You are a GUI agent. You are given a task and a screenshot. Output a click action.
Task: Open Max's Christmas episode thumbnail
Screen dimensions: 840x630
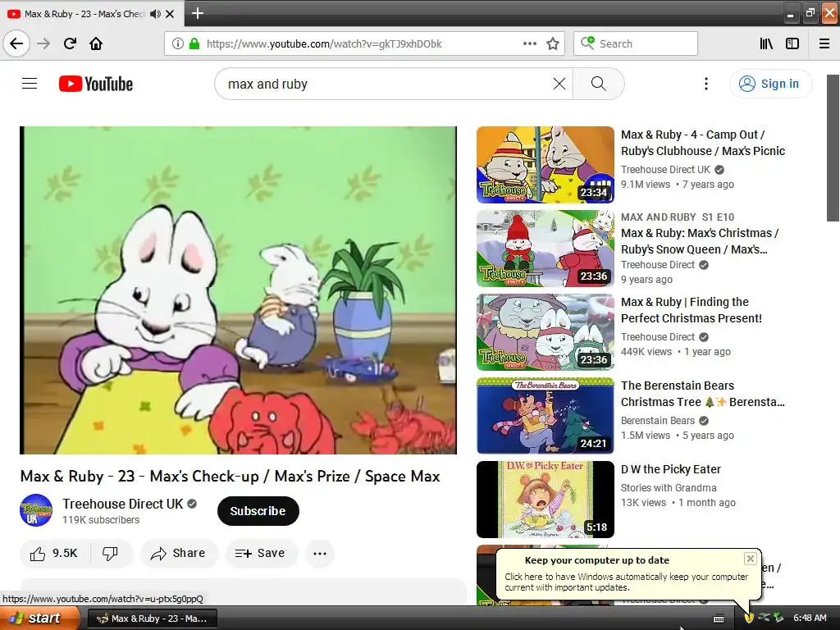[x=546, y=248]
